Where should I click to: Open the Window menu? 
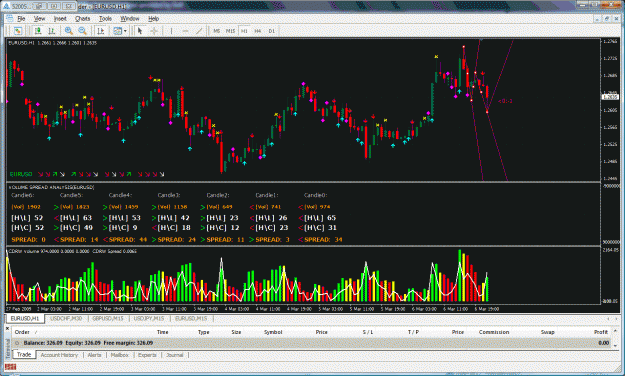coord(130,19)
